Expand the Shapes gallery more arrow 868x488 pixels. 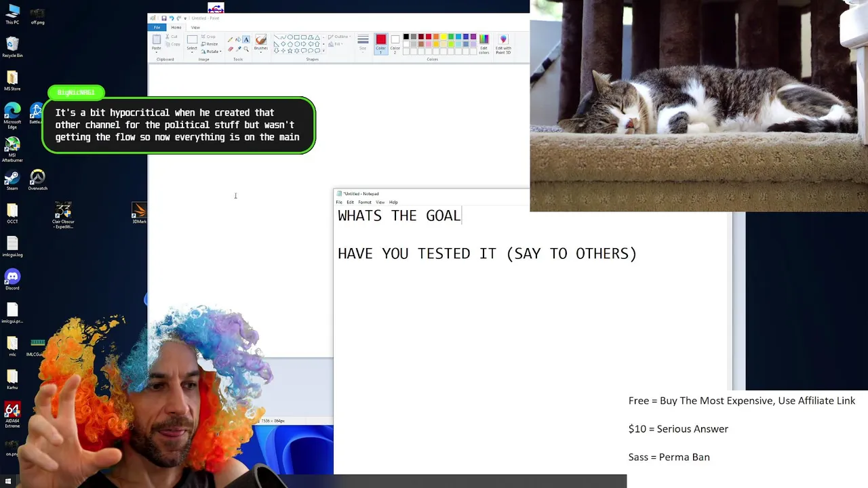coord(323,51)
